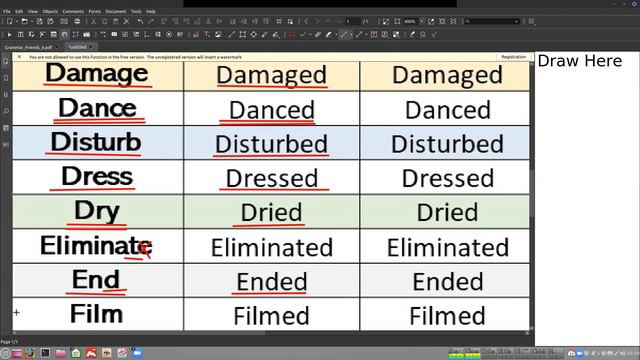This screenshot has height=360, width=640.
Task: Expand the Open file dropdown arrow
Action: tap(32, 21)
